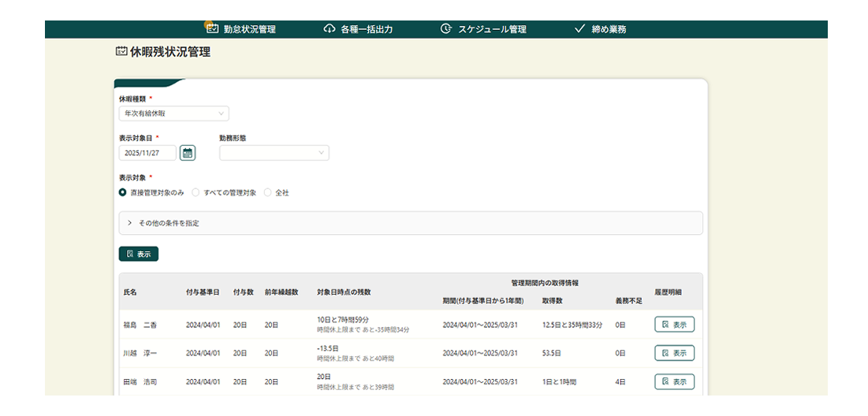Open the 勤怠状況管理 menu
The image size is (868, 416).
240,29
